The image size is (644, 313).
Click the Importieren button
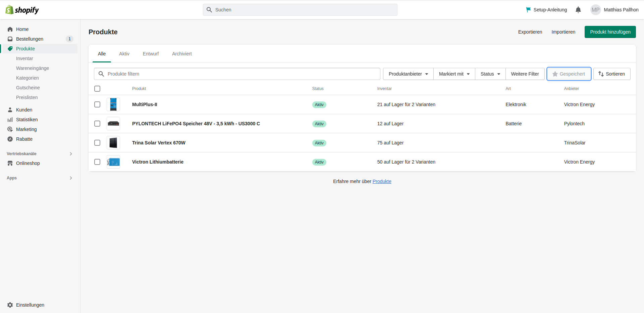(563, 32)
